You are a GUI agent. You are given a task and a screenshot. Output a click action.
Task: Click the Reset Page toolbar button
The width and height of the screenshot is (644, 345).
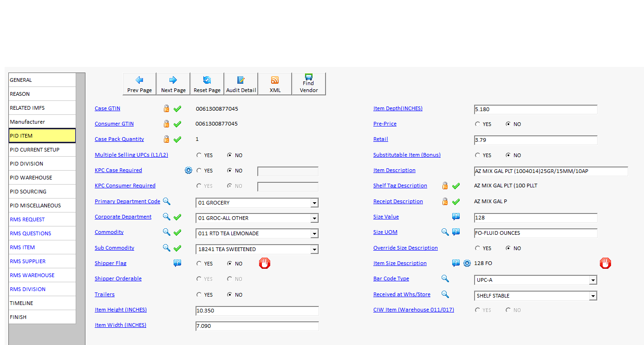[x=207, y=84]
